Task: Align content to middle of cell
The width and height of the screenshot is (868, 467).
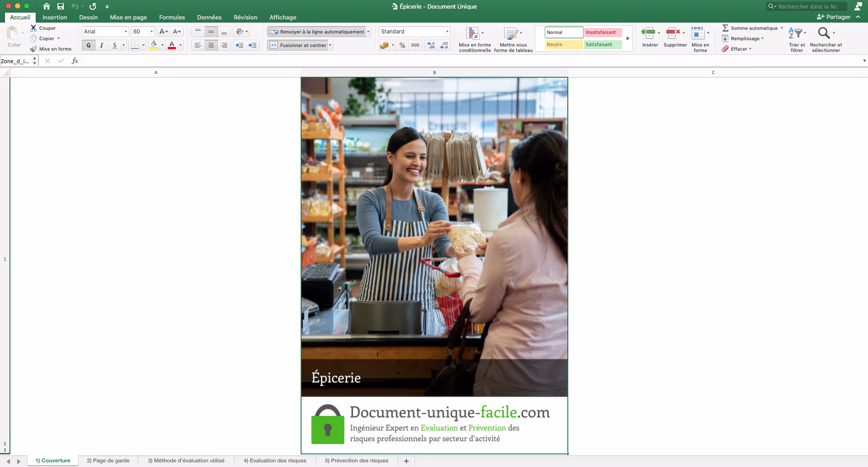Action: 211,32
